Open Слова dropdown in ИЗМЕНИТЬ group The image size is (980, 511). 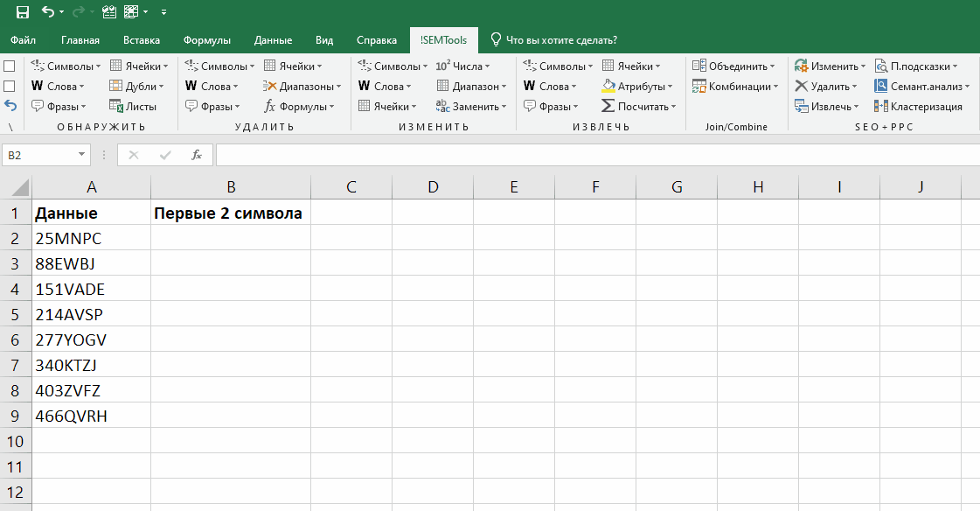click(385, 87)
